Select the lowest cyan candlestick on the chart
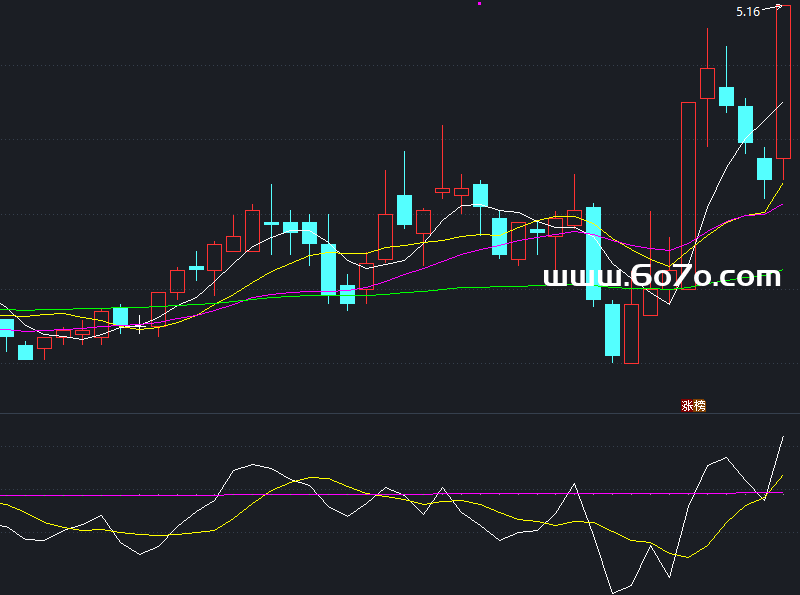 tap(612, 329)
